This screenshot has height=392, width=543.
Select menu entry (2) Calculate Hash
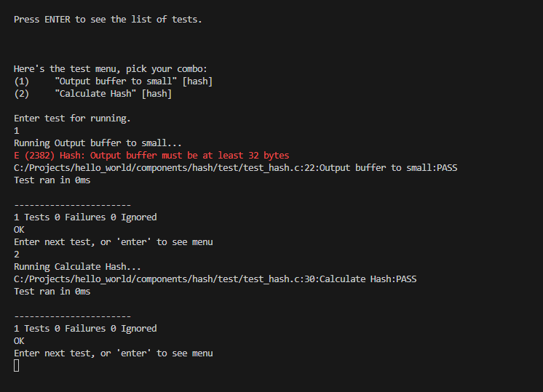click(93, 94)
